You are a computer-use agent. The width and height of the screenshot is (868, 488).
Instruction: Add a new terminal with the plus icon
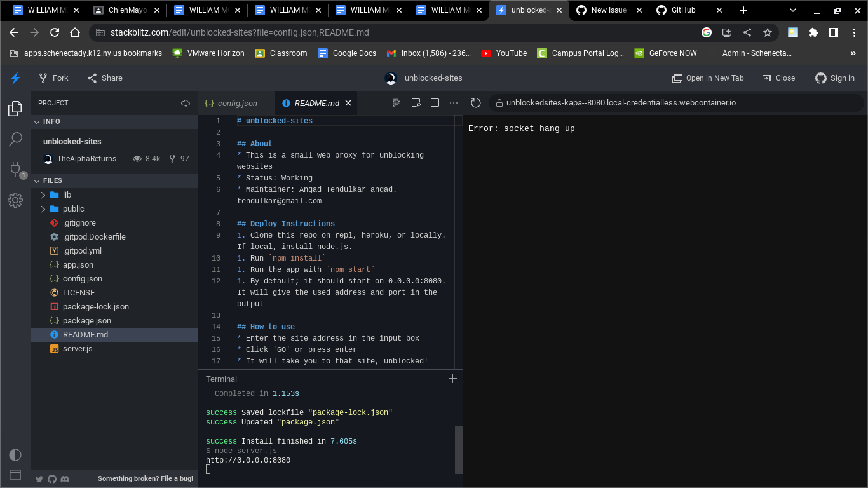pos(452,378)
